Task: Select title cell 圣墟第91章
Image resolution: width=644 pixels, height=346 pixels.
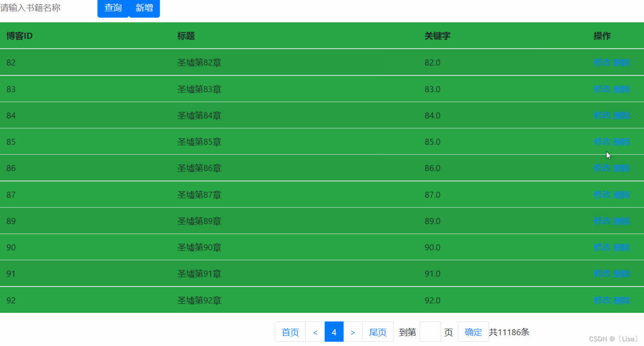Action: [199, 274]
